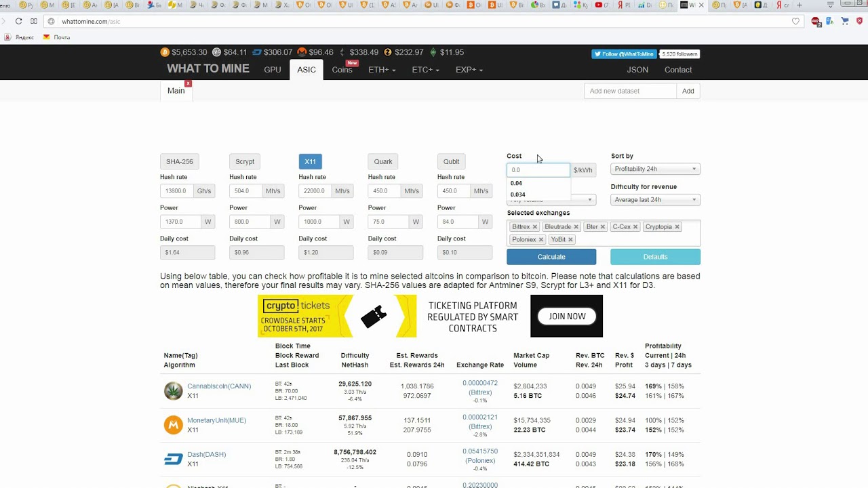Open the GPU navigation tab
Viewport: 868px width, 488px height.
[x=273, y=70]
